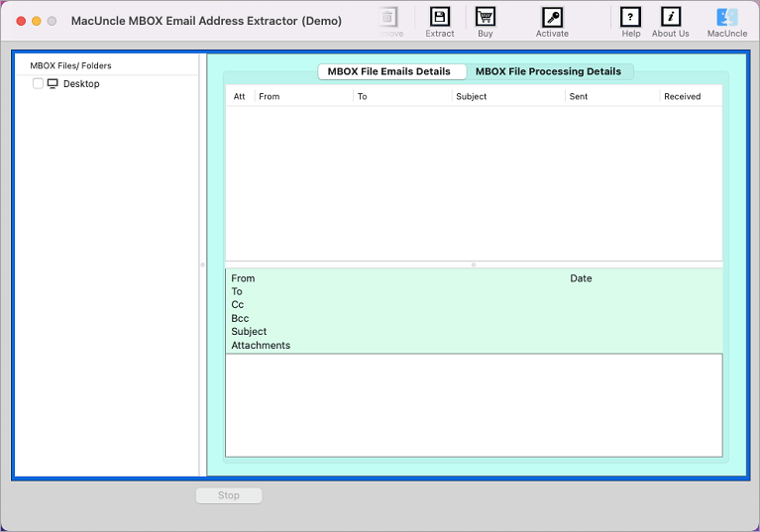Sort by the Att column header
The image size is (760, 532).
[x=239, y=96]
